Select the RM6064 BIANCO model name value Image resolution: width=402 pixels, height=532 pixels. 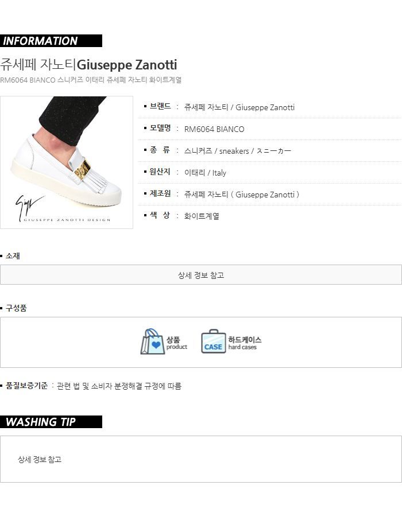(214, 129)
